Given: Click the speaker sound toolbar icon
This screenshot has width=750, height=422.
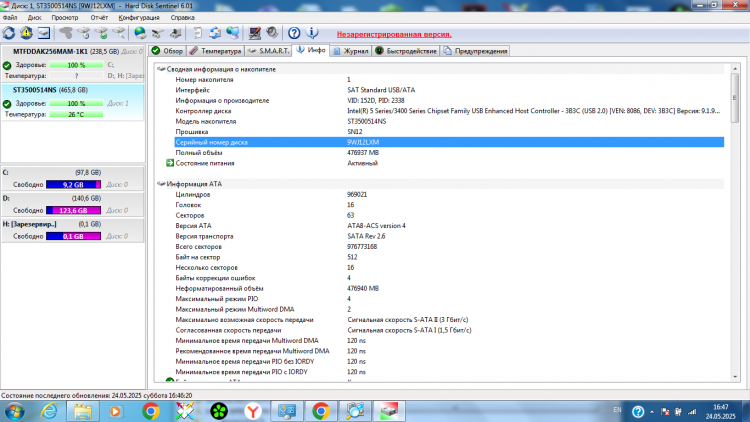Looking at the screenshot, I should click(272, 33).
